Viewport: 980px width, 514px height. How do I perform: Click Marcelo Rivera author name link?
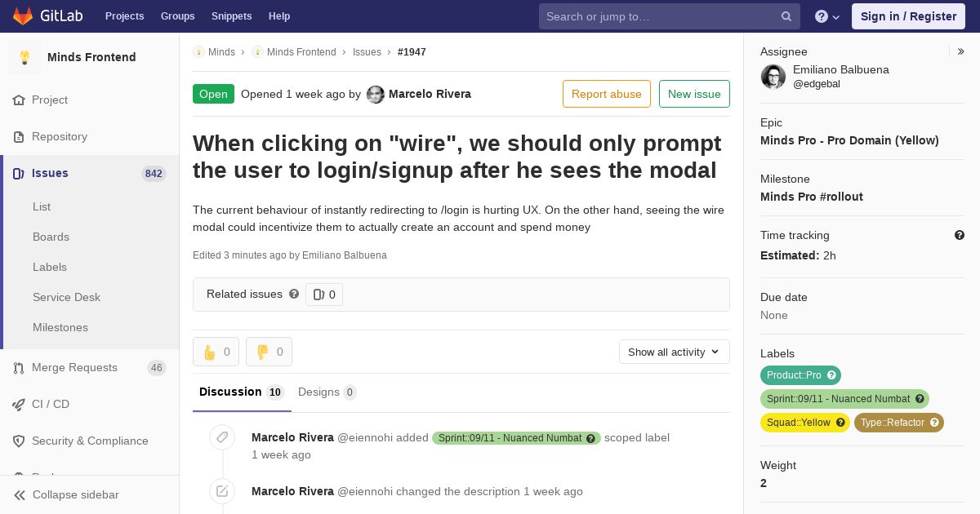pos(430,94)
